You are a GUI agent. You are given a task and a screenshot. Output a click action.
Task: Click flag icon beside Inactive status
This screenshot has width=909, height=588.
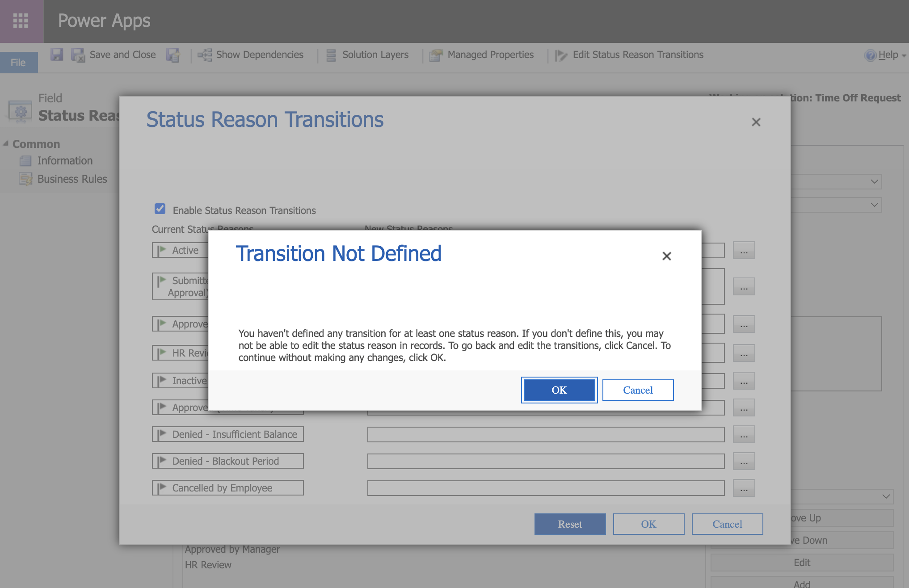(162, 381)
